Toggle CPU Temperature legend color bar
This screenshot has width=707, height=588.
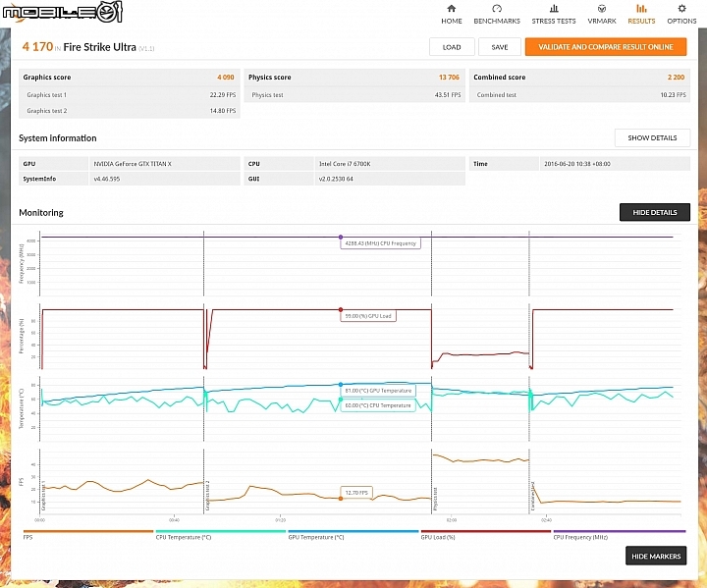(221, 532)
